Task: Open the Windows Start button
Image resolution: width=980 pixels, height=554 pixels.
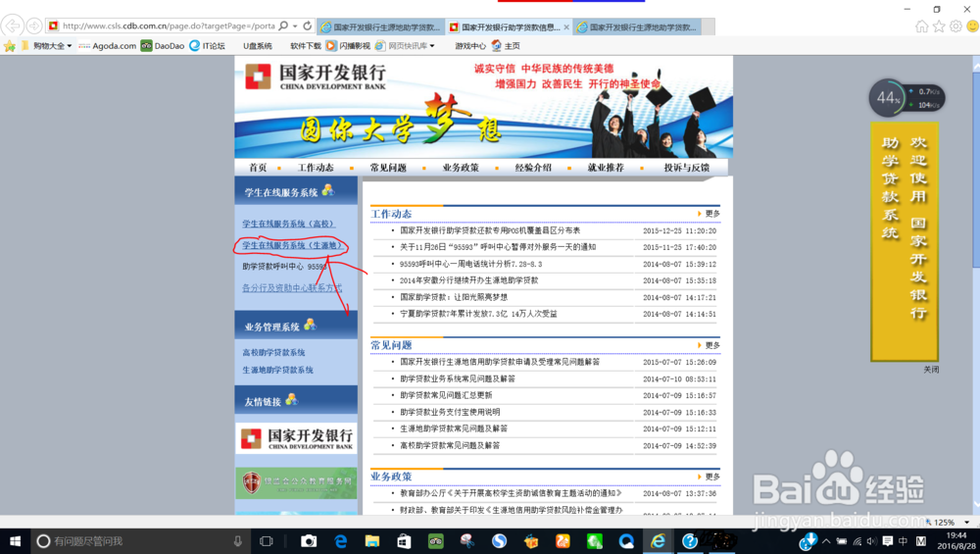Action: point(15,541)
